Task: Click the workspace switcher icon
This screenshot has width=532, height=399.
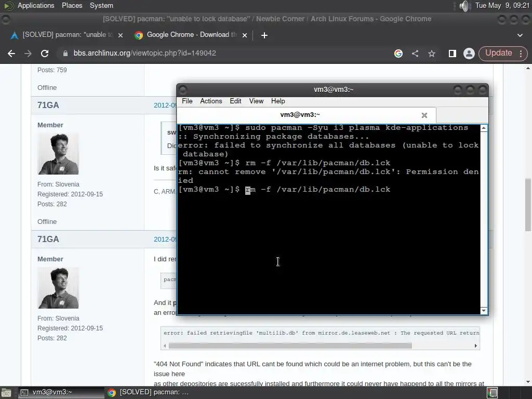Action: coord(492,393)
